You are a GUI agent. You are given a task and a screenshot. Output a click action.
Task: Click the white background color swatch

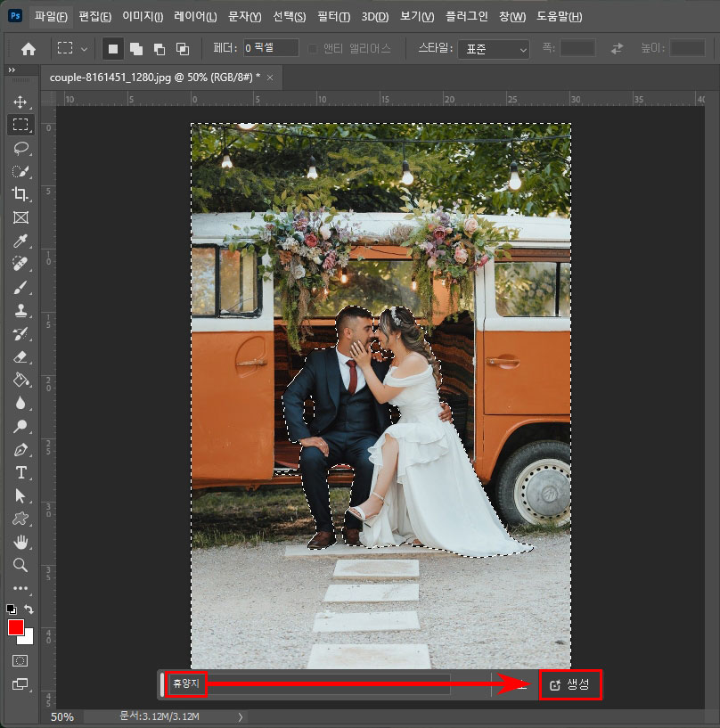pyautogui.click(x=28, y=639)
